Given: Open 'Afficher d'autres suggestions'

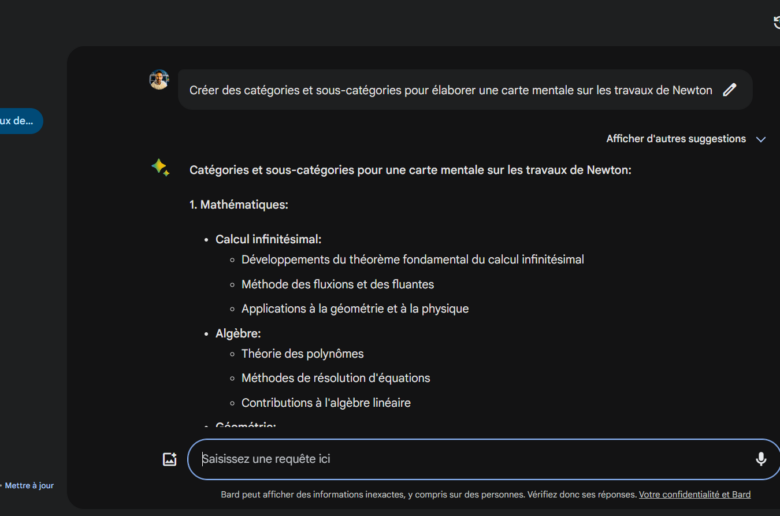Looking at the screenshot, I should [675, 139].
